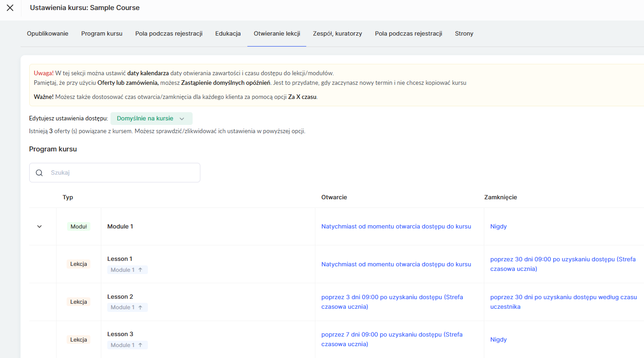Click the Lekcja badge in the Lesson 3 row
Viewport: 644px width, 358px height.
(79, 340)
